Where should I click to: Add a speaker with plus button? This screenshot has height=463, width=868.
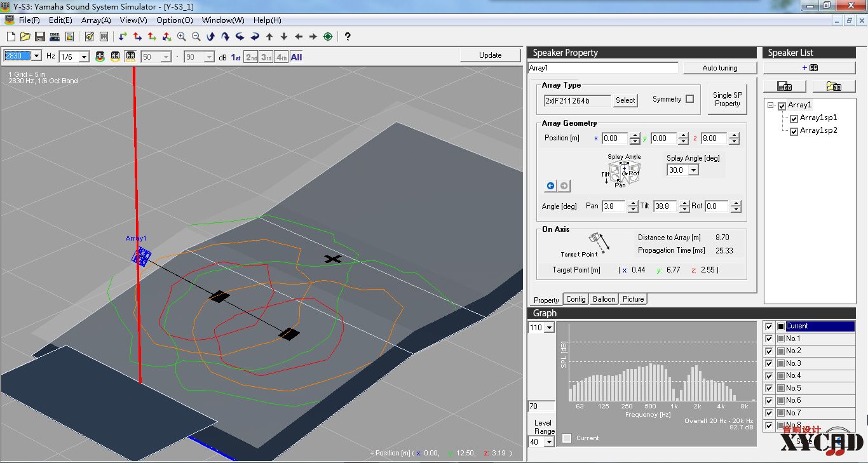pos(809,68)
